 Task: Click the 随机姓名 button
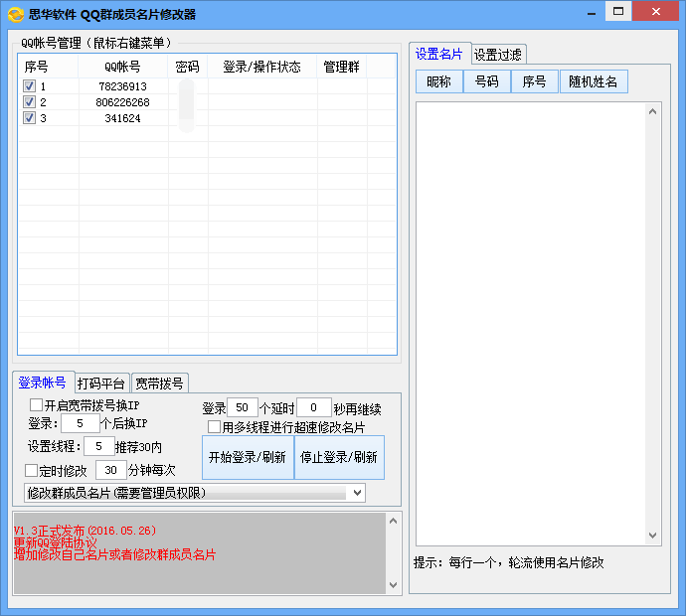pos(594,81)
